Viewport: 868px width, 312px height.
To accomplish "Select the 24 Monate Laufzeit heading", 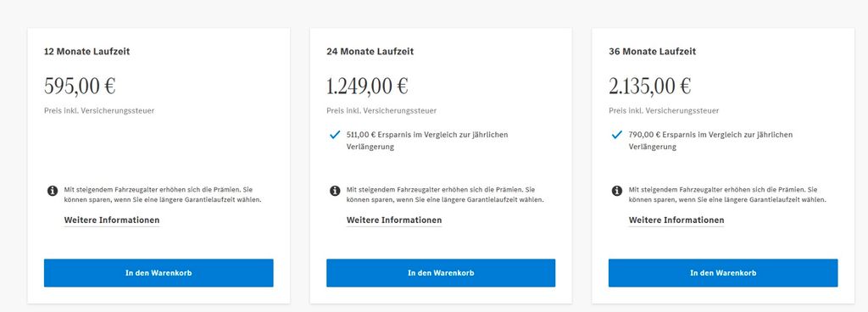I will coord(370,52).
